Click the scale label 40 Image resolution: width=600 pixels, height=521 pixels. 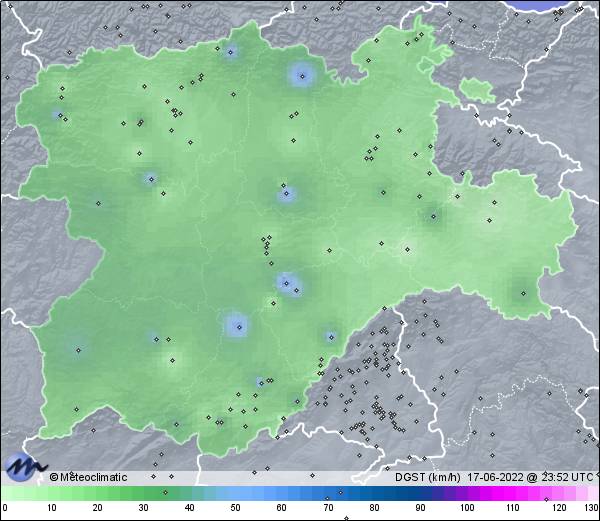point(189,508)
